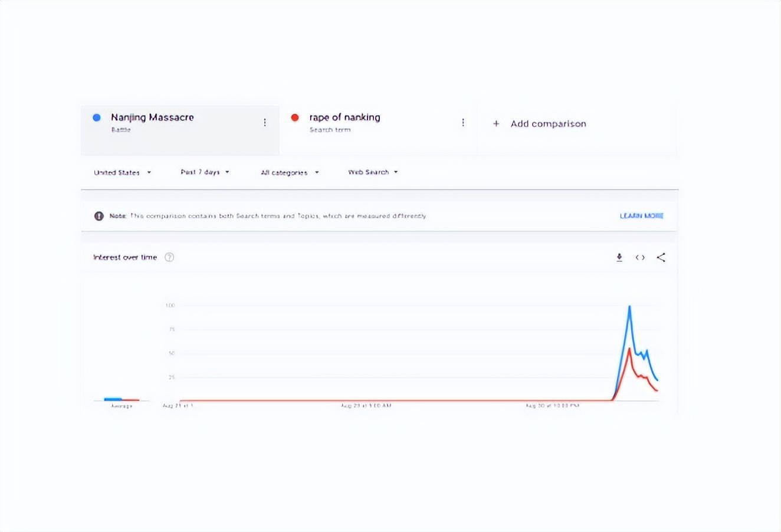Click the 50 value on the chart axis
Viewport: 781px width, 532px height.
click(172, 353)
